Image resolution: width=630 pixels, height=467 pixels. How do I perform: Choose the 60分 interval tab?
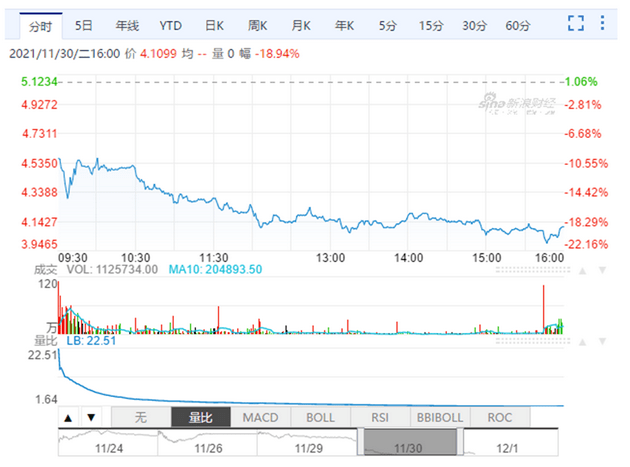click(517, 23)
